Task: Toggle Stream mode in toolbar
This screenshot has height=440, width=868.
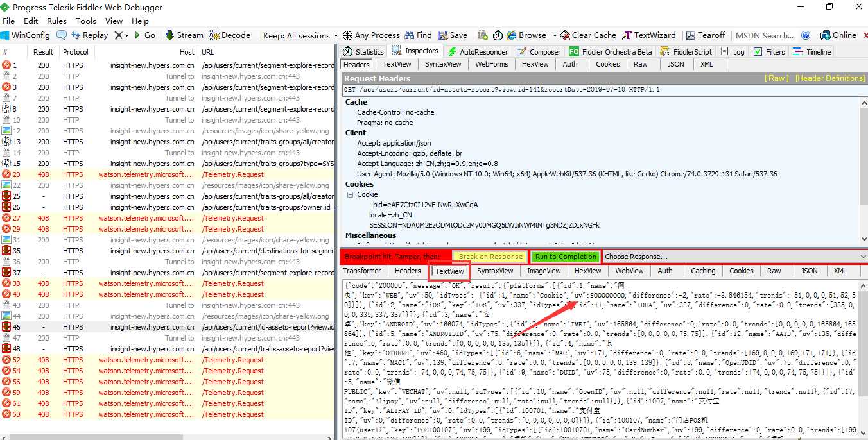Action: point(184,35)
